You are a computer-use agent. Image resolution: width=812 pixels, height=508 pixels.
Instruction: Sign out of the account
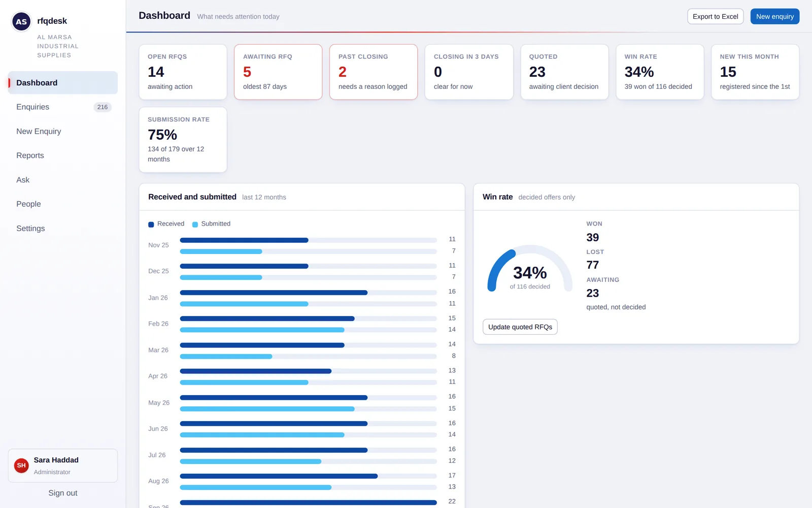[63, 493]
